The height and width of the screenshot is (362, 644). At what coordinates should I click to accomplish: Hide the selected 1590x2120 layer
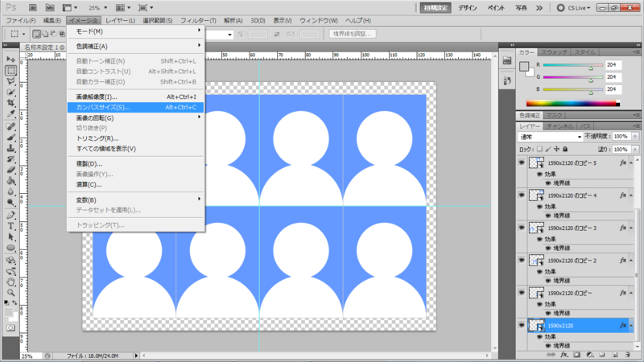pos(522,325)
